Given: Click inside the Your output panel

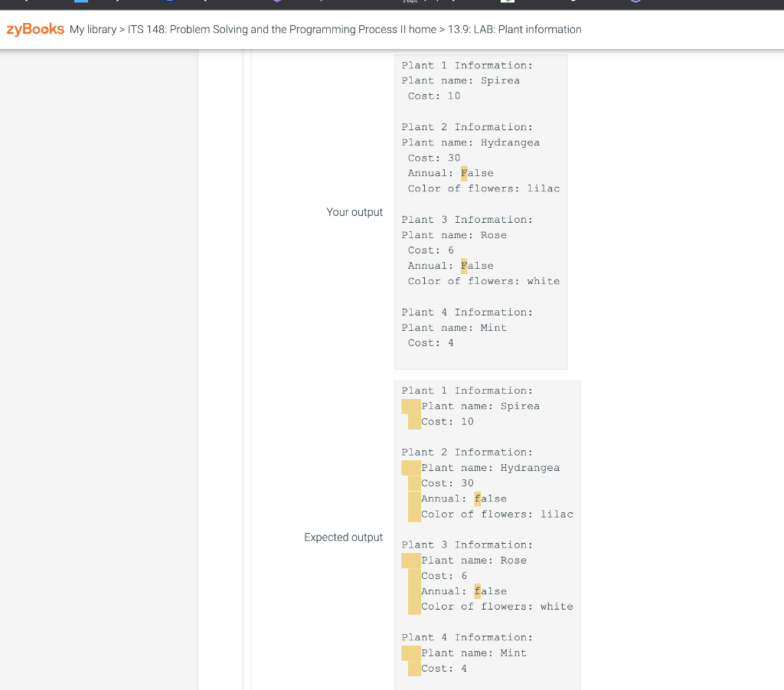Looking at the screenshot, I should click(x=481, y=211).
